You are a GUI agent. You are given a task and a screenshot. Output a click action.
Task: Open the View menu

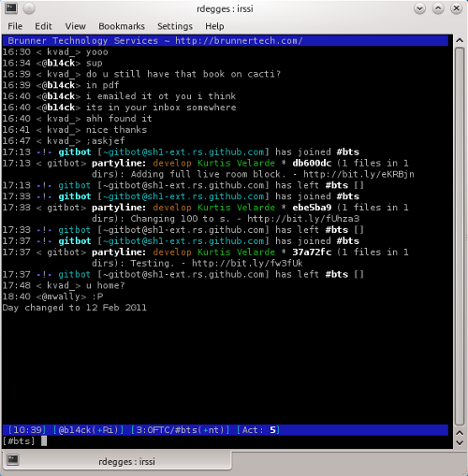pos(75,26)
